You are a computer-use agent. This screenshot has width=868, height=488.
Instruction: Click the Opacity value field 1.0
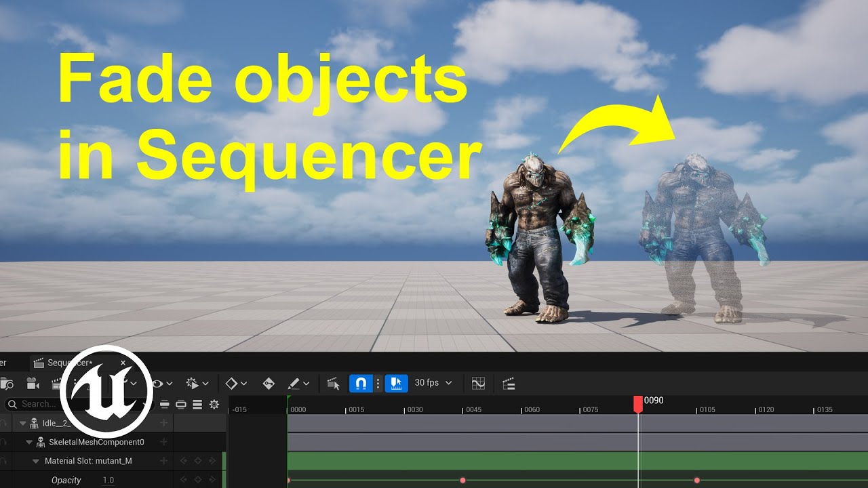(x=108, y=480)
